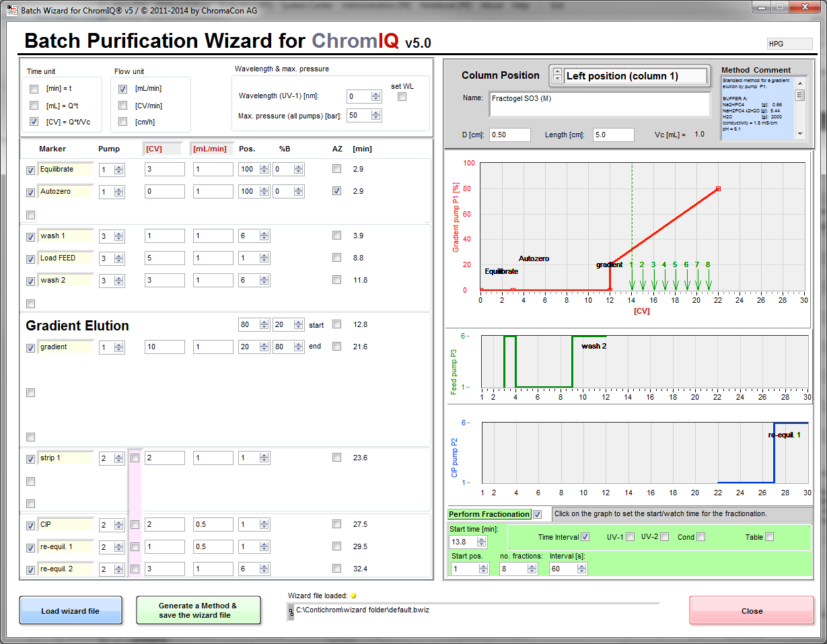Click the column Name input field
The image size is (827, 644).
[x=599, y=104]
